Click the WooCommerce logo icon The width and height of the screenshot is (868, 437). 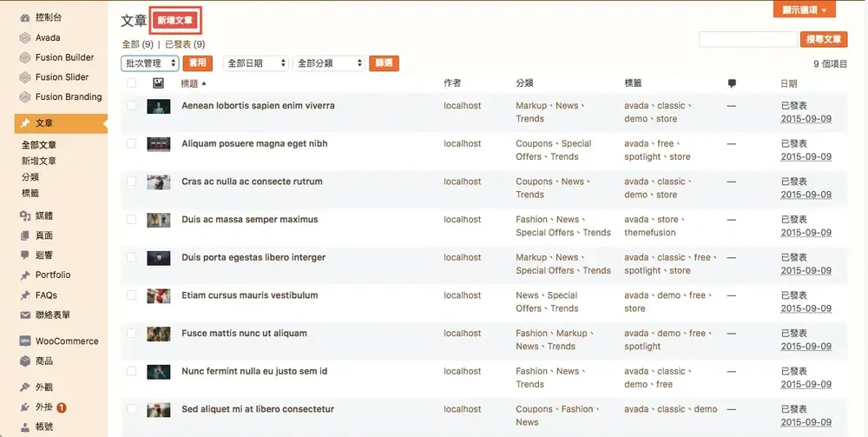(25, 341)
